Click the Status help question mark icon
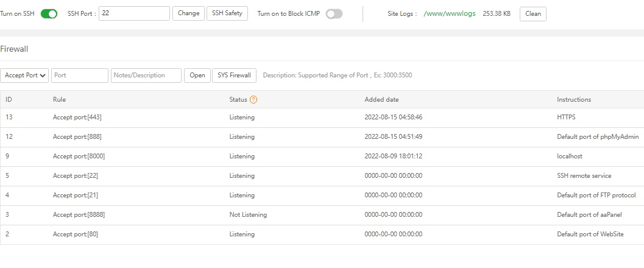 pos(253,99)
